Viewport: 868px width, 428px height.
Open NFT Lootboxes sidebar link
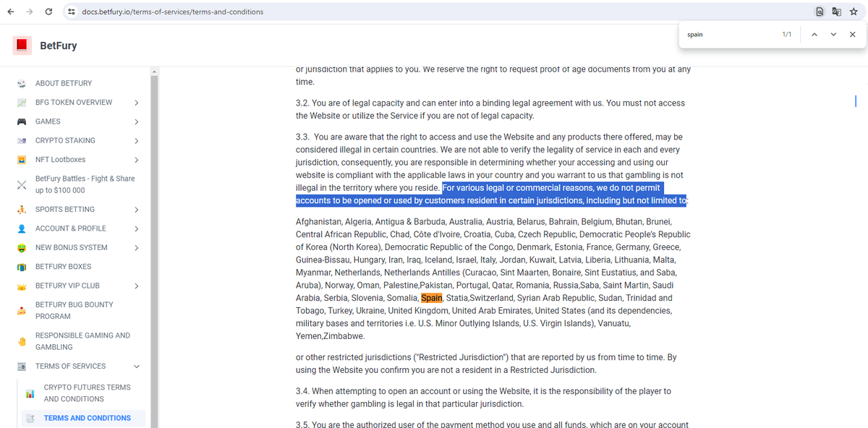coord(60,160)
